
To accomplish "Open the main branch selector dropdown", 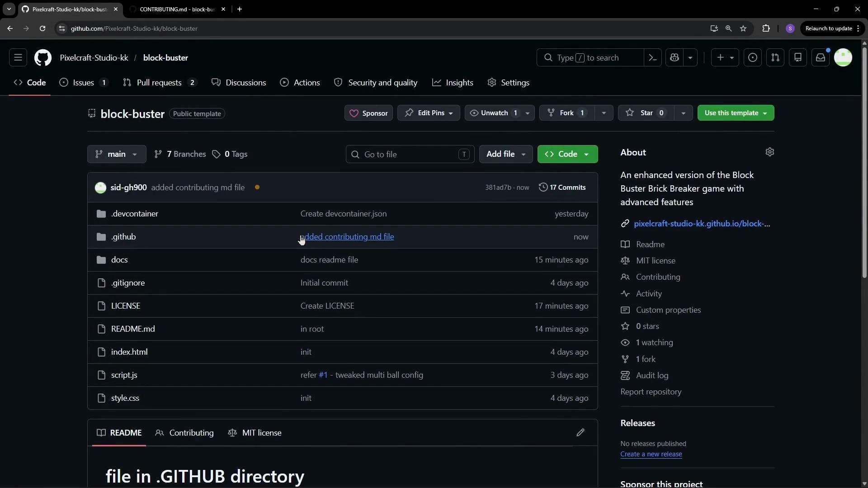I will [x=117, y=154].
